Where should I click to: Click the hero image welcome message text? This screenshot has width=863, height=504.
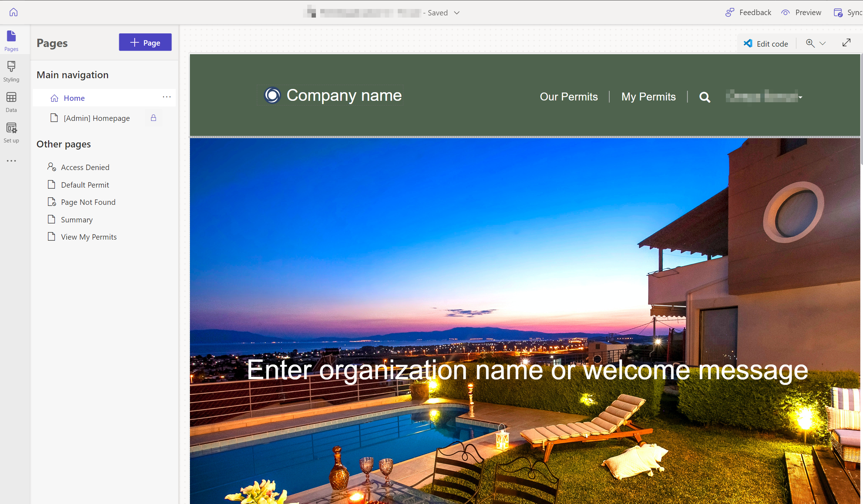[x=526, y=370]
